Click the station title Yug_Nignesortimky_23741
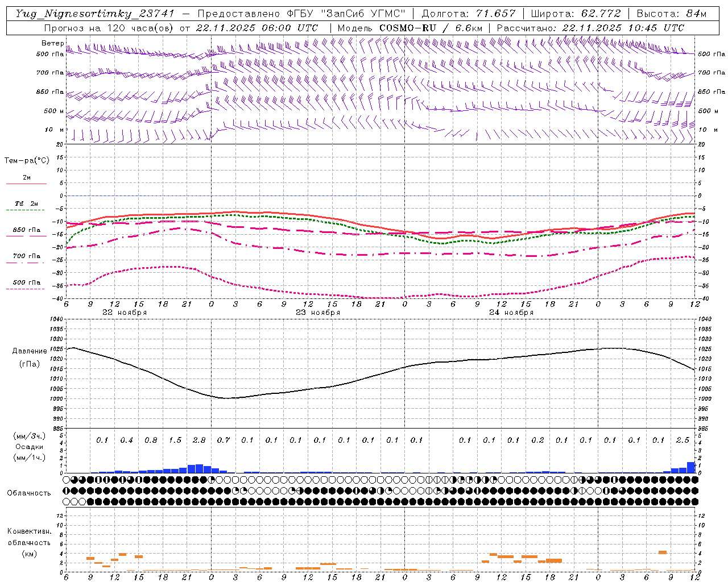This screenshot has width=728, height=582. pyautogui.click(x=94, y=14)
